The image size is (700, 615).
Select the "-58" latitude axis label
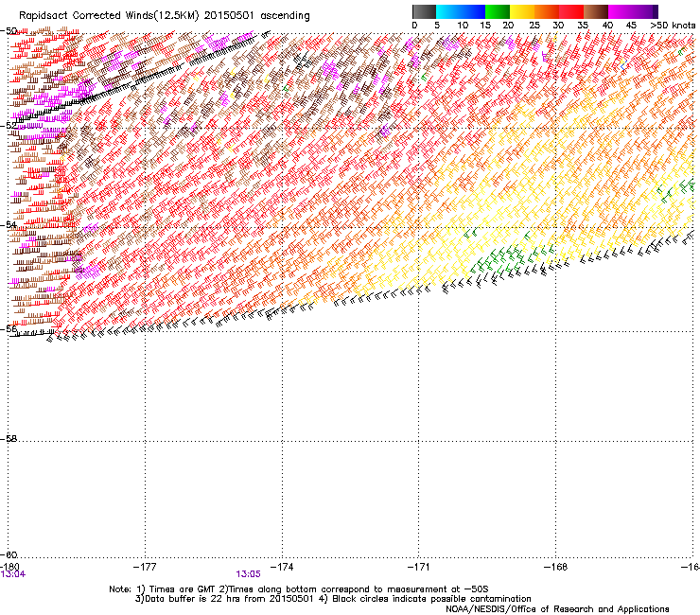click(9, 439)
